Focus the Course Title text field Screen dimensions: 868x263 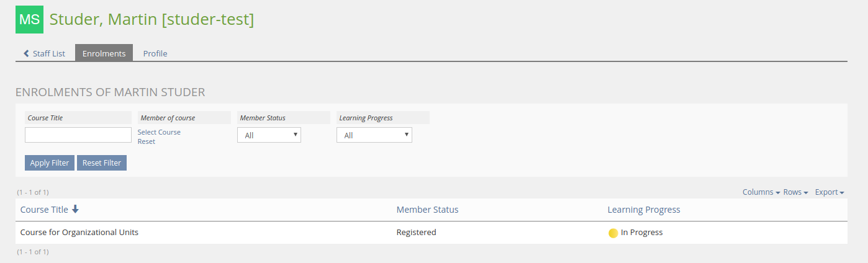click(x=78, y=135)
